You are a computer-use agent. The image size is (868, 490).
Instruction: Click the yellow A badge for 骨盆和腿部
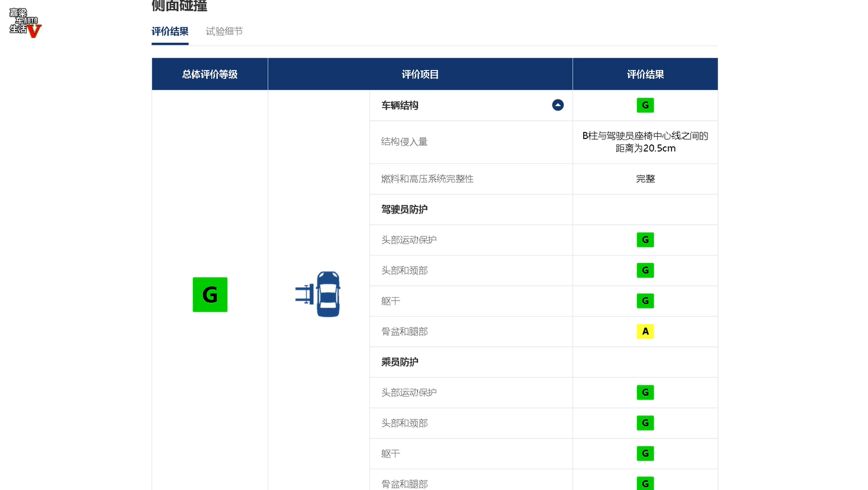point(645,331)
